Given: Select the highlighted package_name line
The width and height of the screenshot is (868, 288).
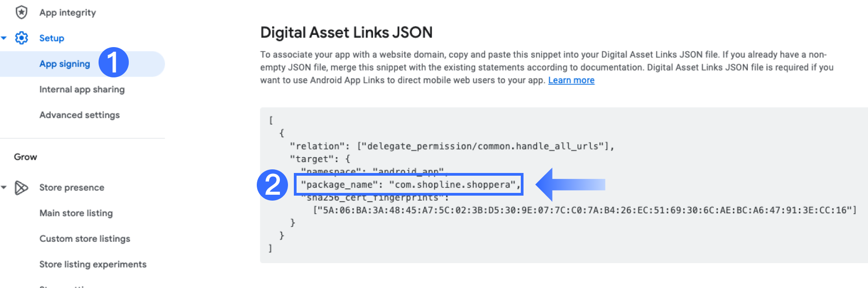Looking at the screenshot, I should (x=409, y=185).
